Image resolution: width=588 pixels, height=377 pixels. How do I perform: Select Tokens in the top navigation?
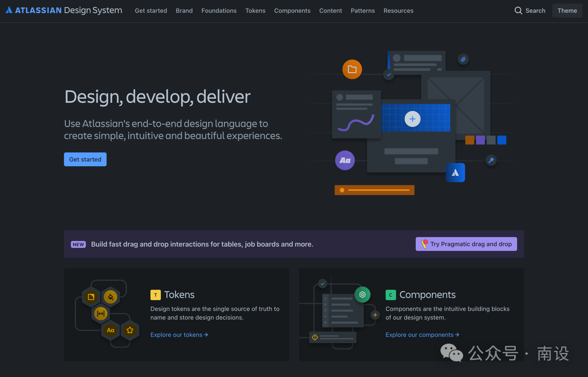pos(255,11)
